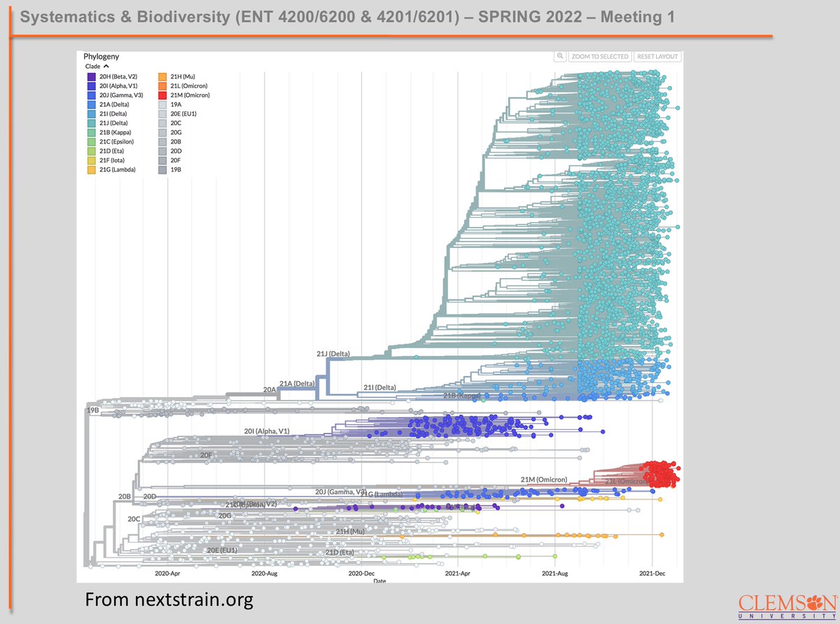Click the magnifying glass zoom icon

561,55
